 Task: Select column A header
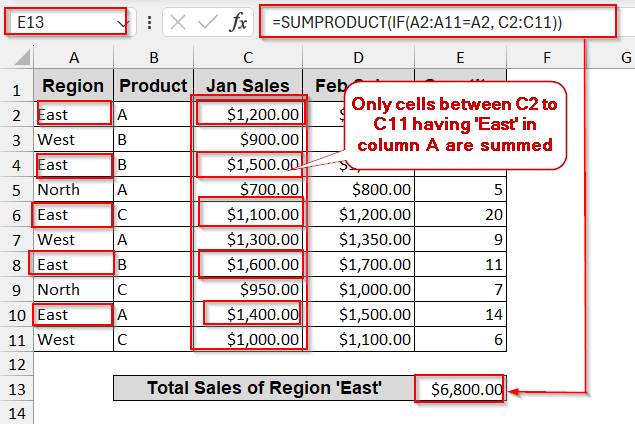[74, 59]
